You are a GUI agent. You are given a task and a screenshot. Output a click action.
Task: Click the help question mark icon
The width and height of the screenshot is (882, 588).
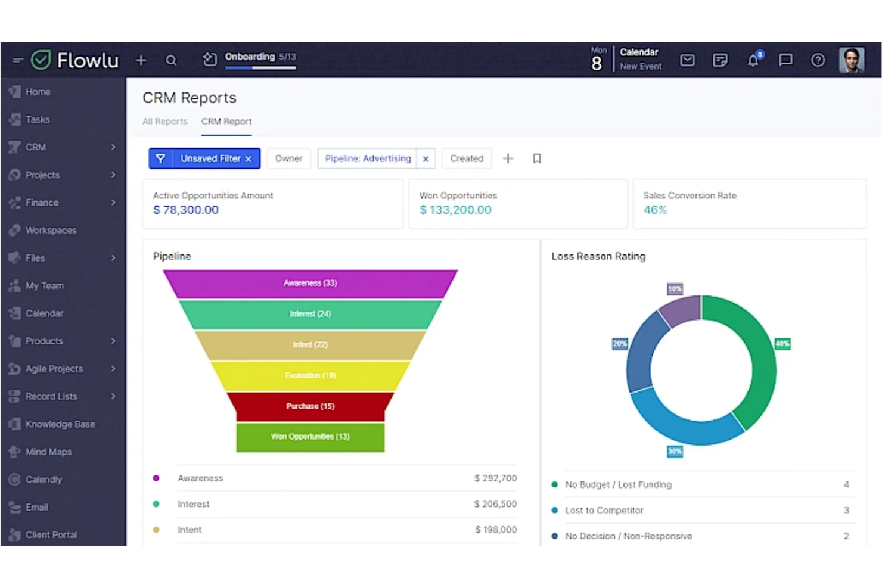tap(818, 60)
